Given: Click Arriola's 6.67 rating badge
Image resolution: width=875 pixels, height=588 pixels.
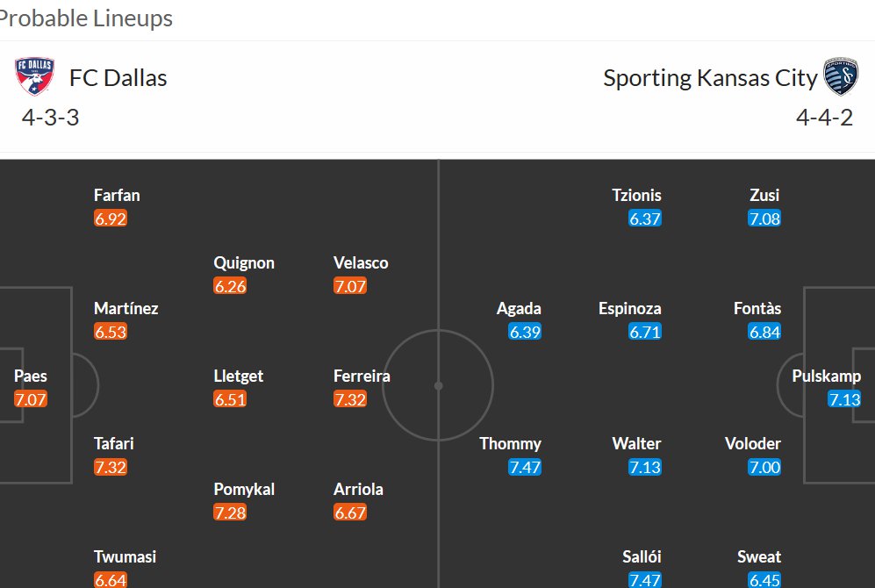Looking at the screenshot, I should point(350,513).
